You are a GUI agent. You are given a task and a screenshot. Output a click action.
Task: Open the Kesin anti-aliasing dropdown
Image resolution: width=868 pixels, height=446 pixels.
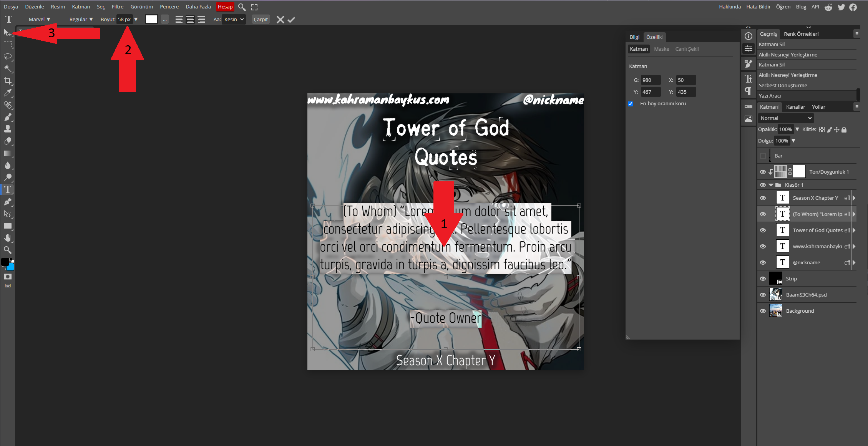pos(234,19)
